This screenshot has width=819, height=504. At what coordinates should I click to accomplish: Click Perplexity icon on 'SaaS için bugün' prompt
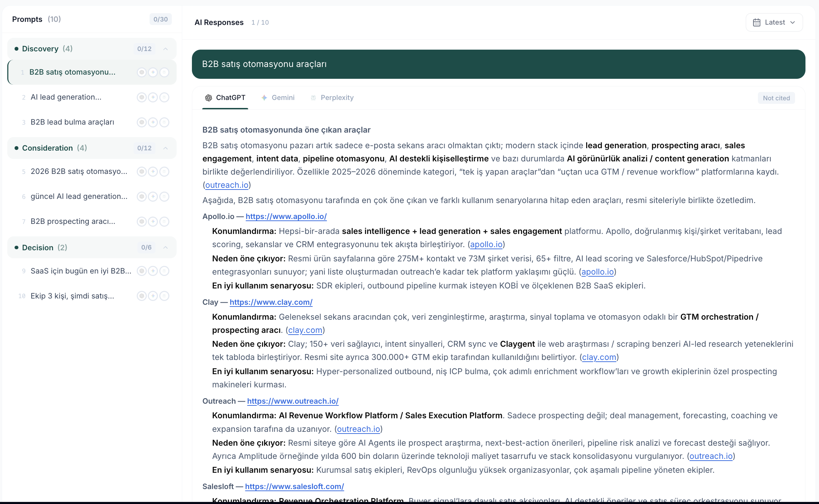(x=164, y=271)
